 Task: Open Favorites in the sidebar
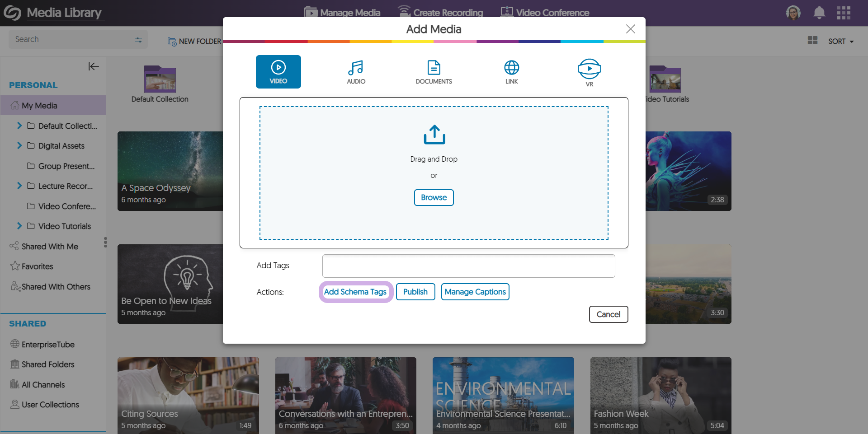coord(37,266)
